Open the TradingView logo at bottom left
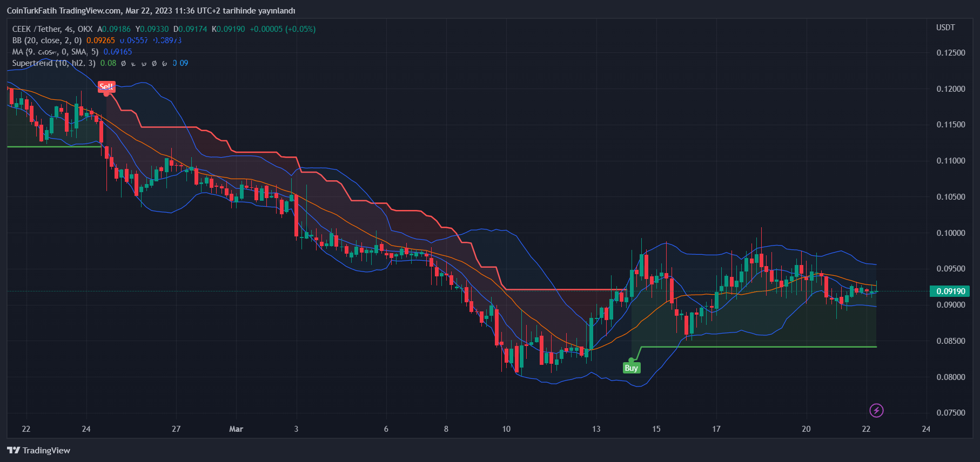 click(x=38, y=450)
